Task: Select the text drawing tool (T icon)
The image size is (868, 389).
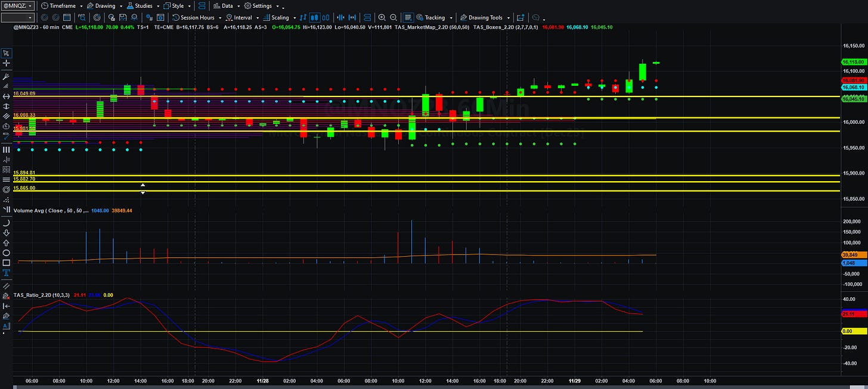Action: 6,272
